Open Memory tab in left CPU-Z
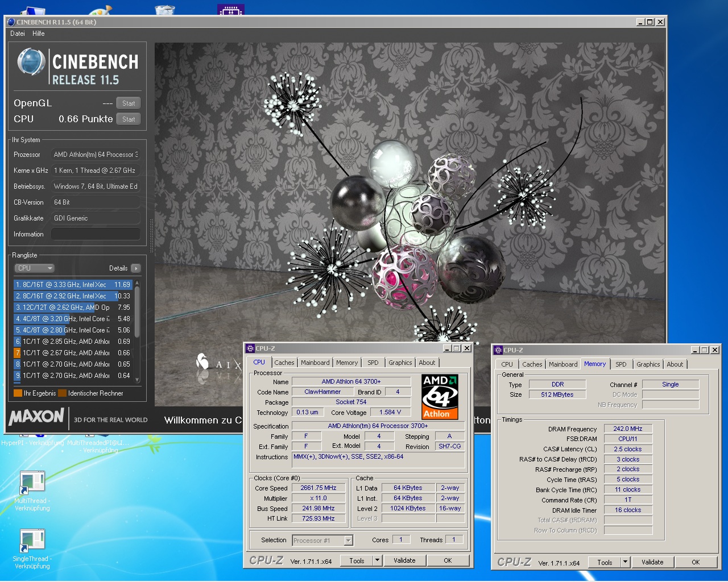Viewport: 728px width, 582px height. point(347,363)
